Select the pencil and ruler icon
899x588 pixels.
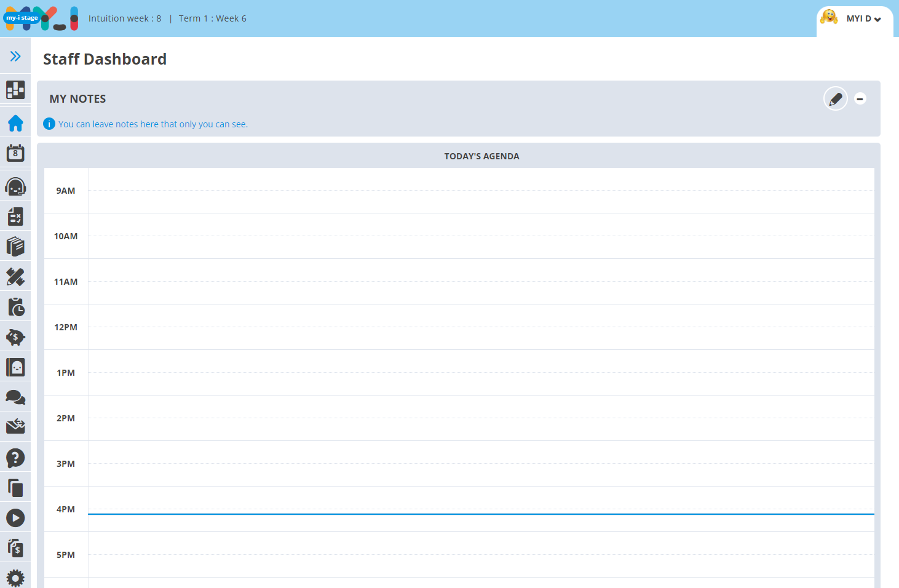tap(15, 277)
